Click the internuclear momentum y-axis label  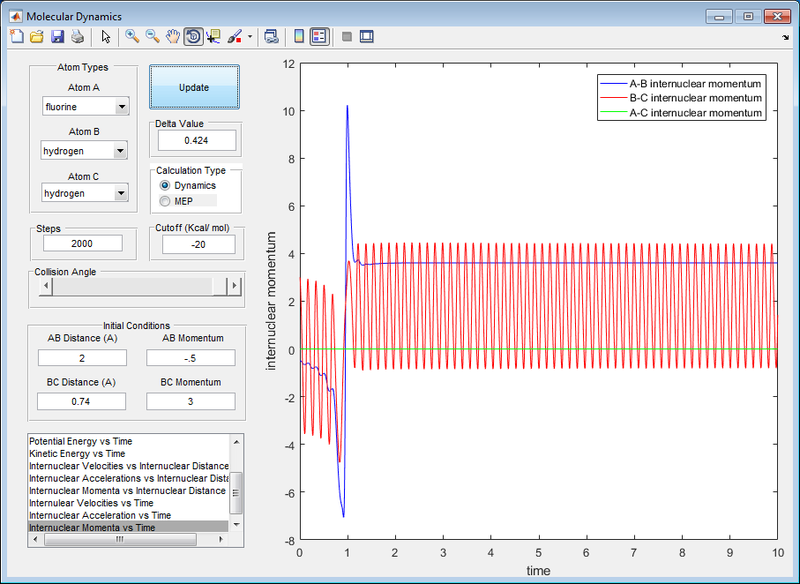271,301
